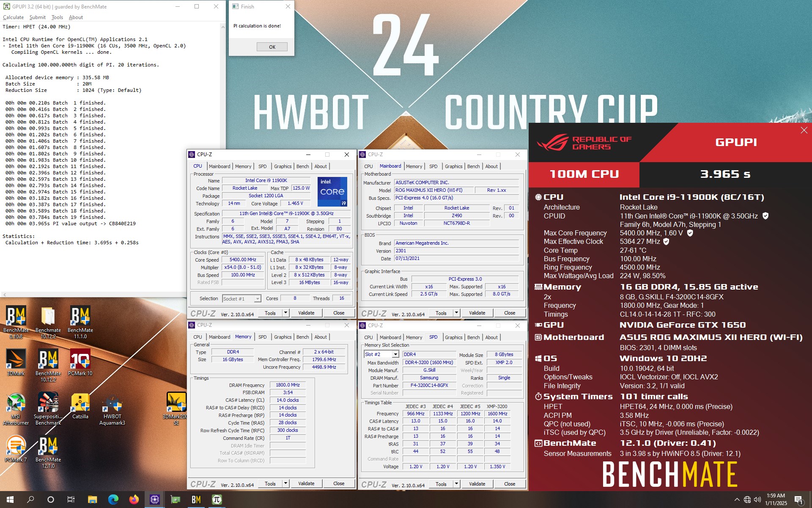Open the BenchMate 10.12.2 shortcut beside 3DMark
812x508 pixels.
click(48, 365)
